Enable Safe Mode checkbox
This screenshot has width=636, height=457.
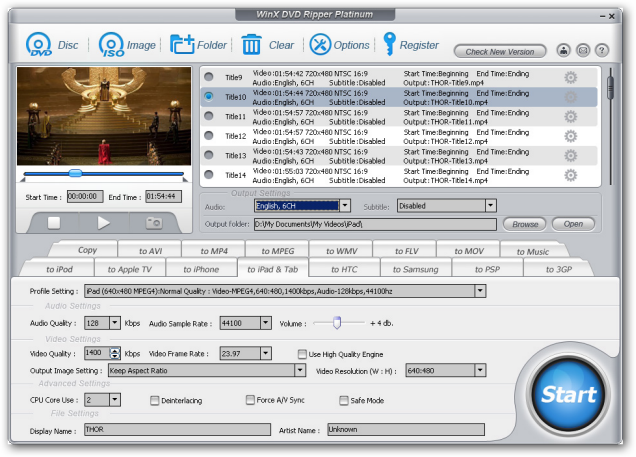click(344, 401)
